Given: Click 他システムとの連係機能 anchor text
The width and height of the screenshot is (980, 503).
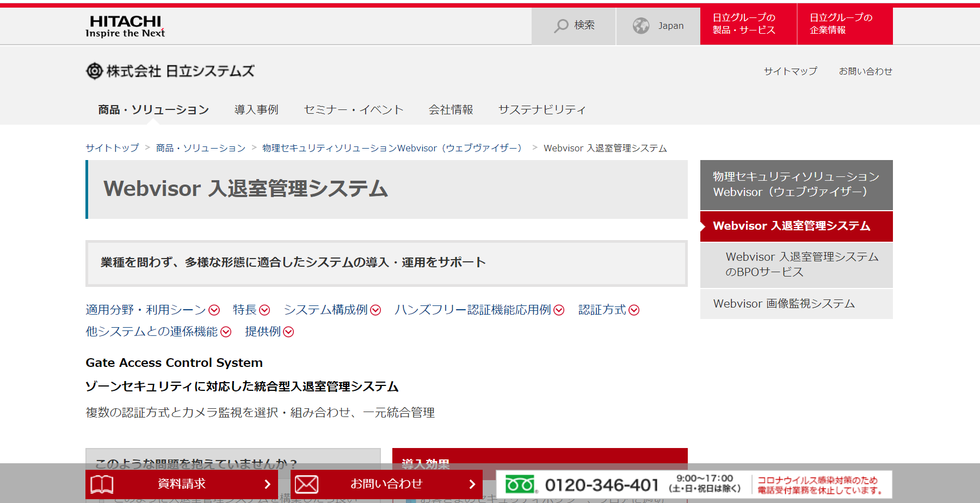Looking at the screenshot, I should point(152,332).
